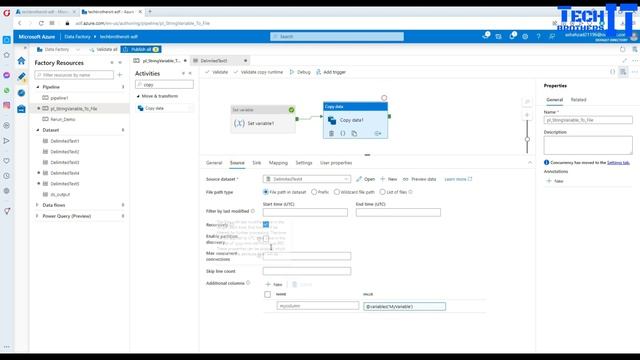This screenshot has width=640, height=360.
Task: View Copy data1 activity code braces
Action: (343, 133)
